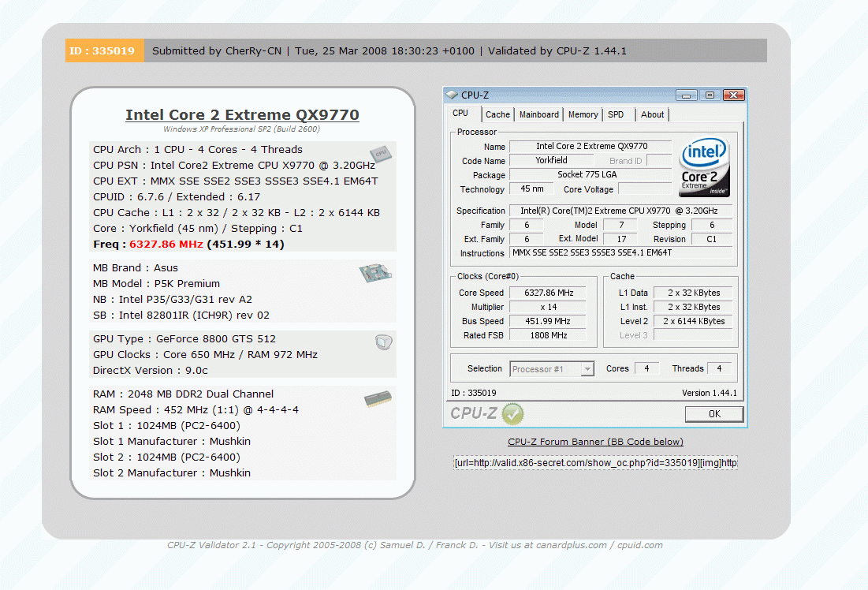This screenshot has width=868, height=590.
Task: Click the Level 2 cache value
Action: pyautogui.click(x=694, y=321)
